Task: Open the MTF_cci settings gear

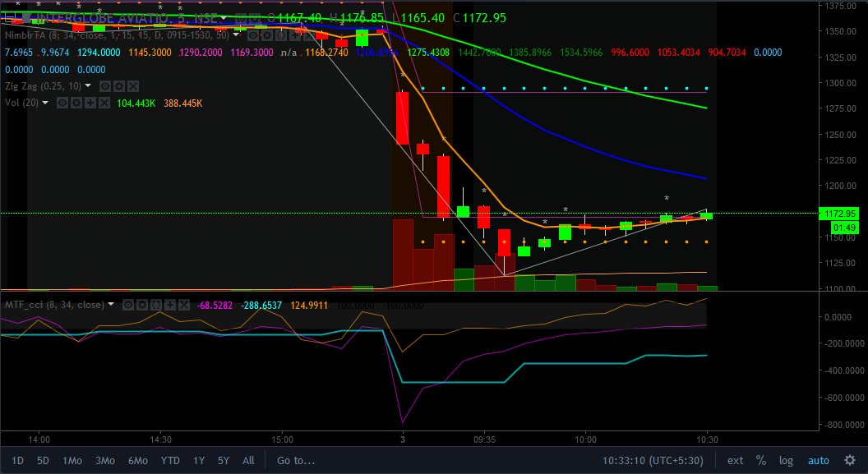Action: [x=142, y=305]
